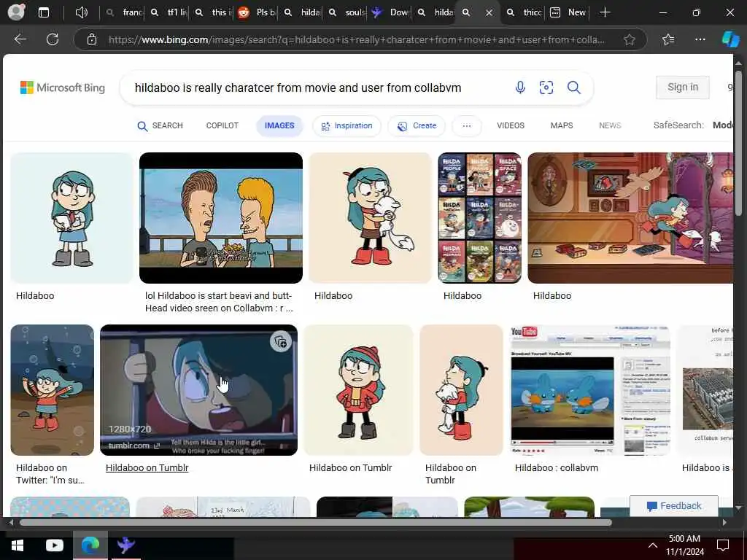Screen dimensions: 747x560
Task: Search using voice microphone icon
Action: pyautogui.click(x=520, y=87)
